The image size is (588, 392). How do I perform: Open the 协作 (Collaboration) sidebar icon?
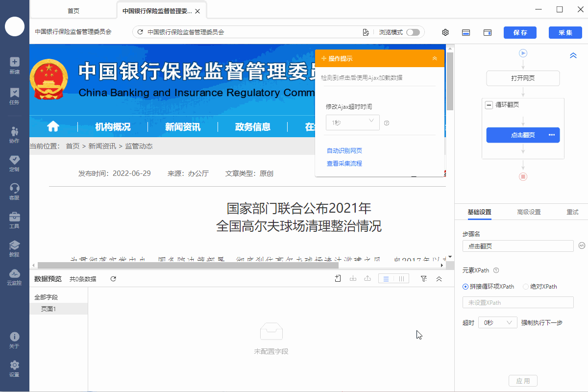click(x=15, y=134)
